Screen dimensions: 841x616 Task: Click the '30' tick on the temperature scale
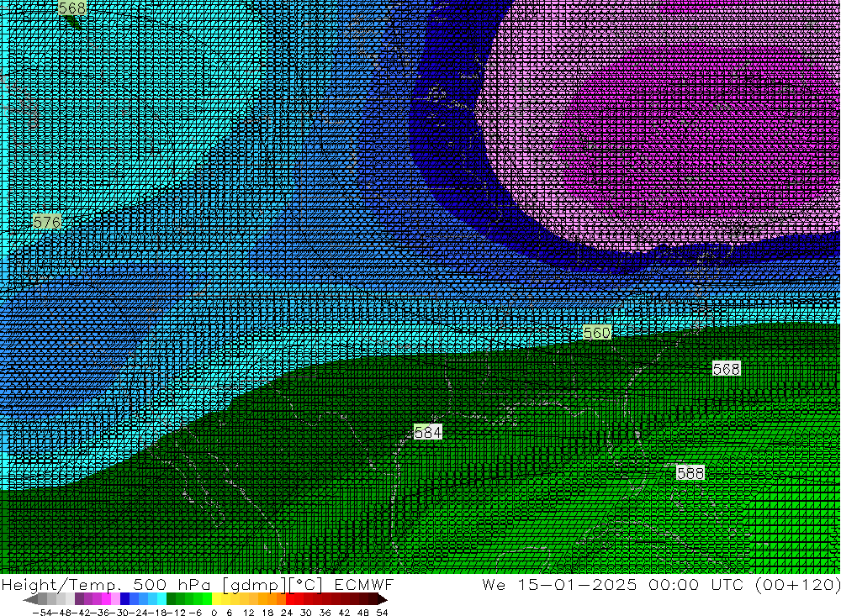tap(306, 613)
